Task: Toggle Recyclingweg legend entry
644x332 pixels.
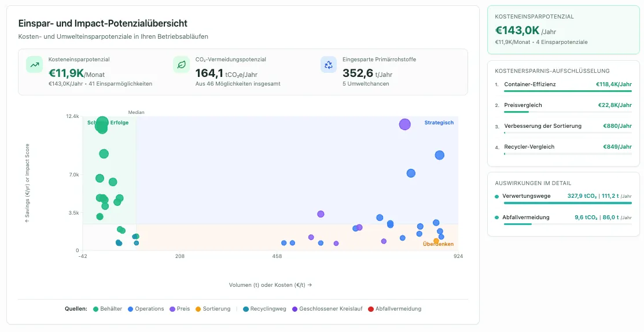Action: 264,309
